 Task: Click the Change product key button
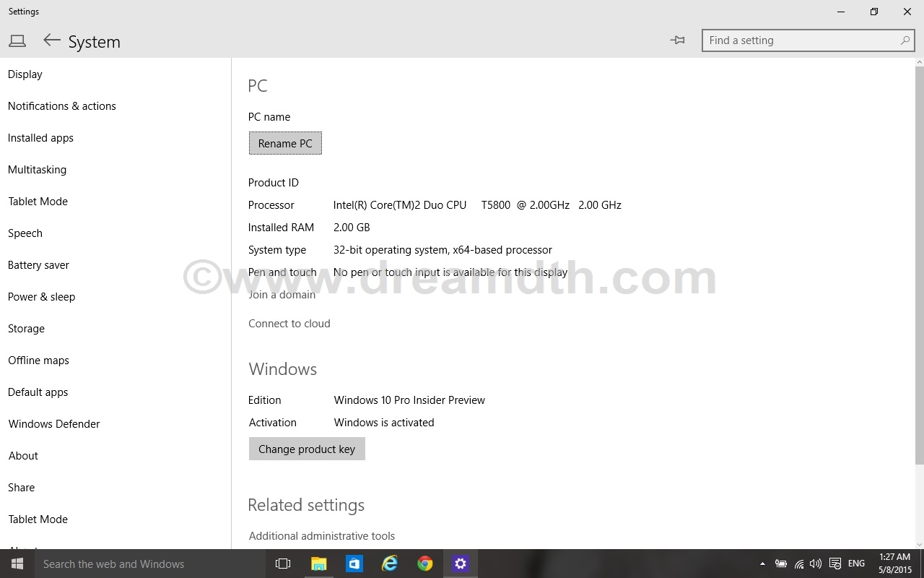click(307, 449)
